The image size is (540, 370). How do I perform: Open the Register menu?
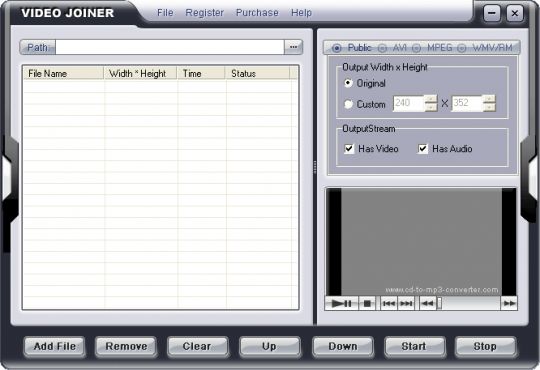point(205,13)
